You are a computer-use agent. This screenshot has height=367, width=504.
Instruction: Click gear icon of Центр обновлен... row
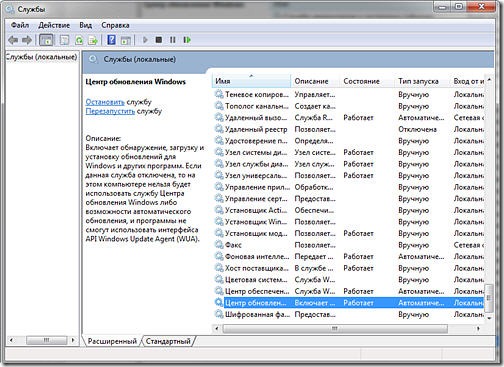point(219,303)
